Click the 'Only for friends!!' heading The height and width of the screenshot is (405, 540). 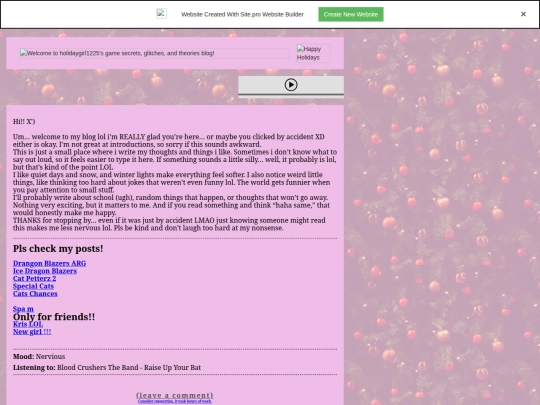[54, 317]
